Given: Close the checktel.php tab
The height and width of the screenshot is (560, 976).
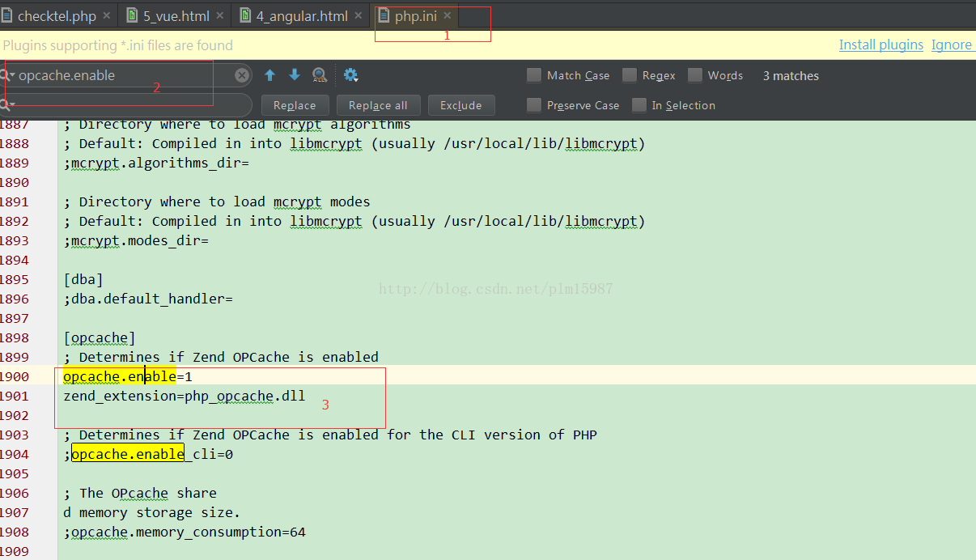Looking at the screenshot, I should (108, 15).
